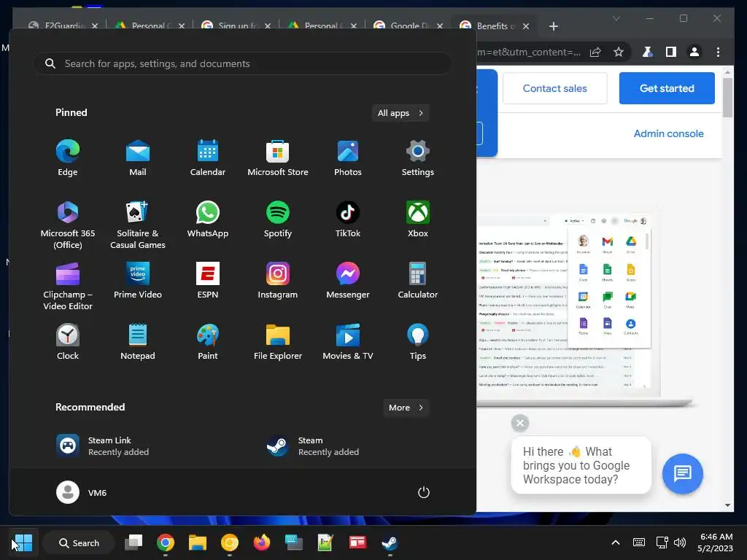Switch to Google Drive tab in Chrome
The image size is (747, 560).
pos(409,26)
